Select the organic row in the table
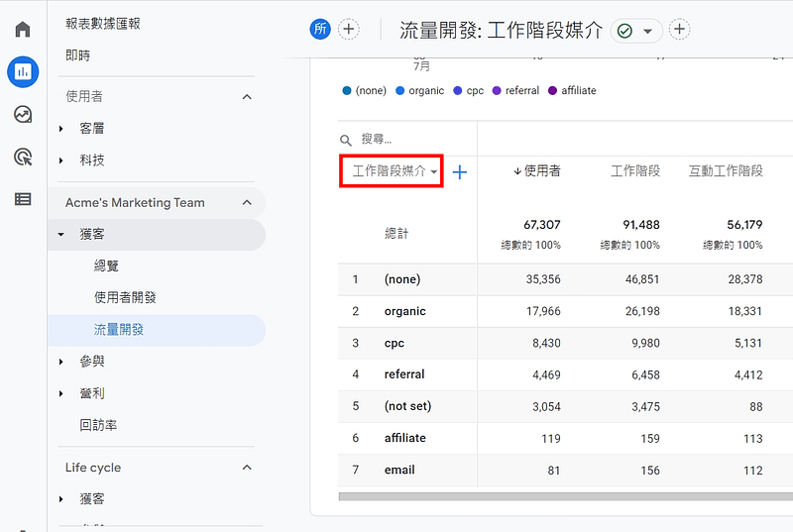793x532 pixels. pos(565,311)
